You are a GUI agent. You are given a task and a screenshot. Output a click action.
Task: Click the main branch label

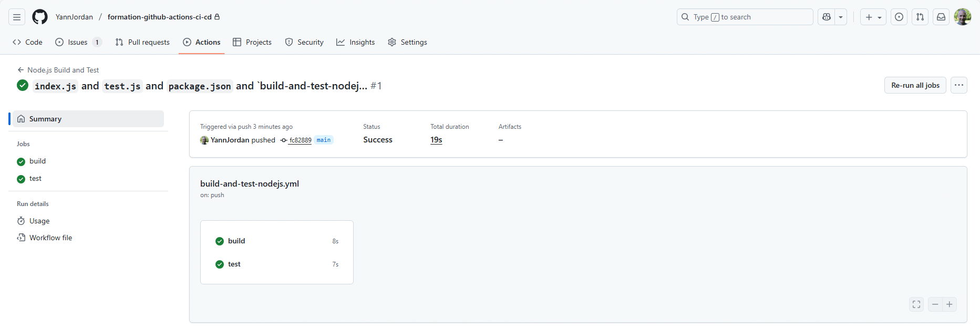324,140
